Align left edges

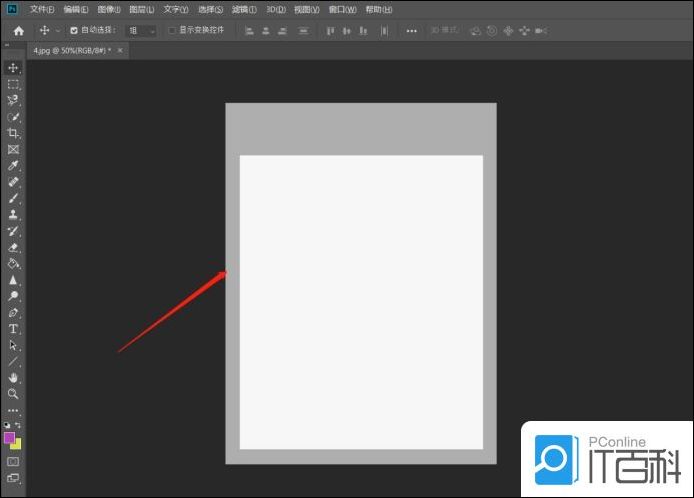click(249, 31)
